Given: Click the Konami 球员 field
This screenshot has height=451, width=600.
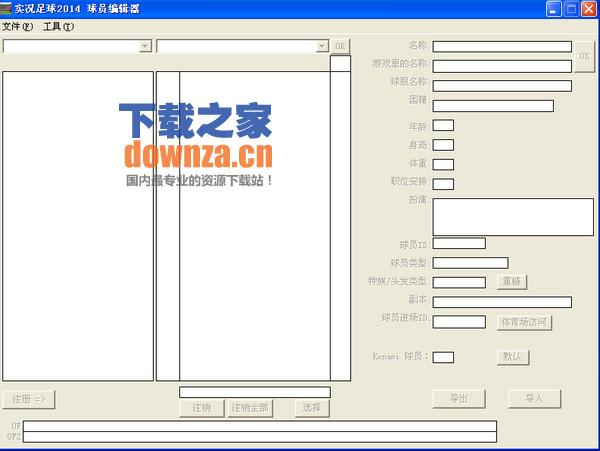Looking at the screenshot, I should pyautogui.click(x=443, y=357).
